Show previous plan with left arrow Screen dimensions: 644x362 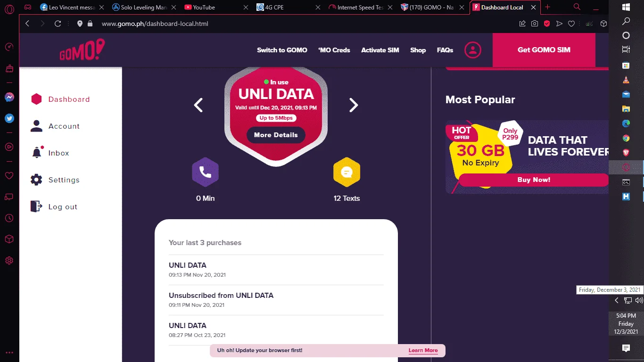(198, 105)
